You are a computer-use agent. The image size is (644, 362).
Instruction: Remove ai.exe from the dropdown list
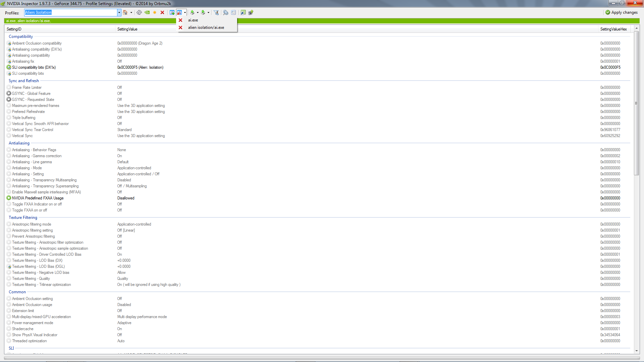pos(180,20)
